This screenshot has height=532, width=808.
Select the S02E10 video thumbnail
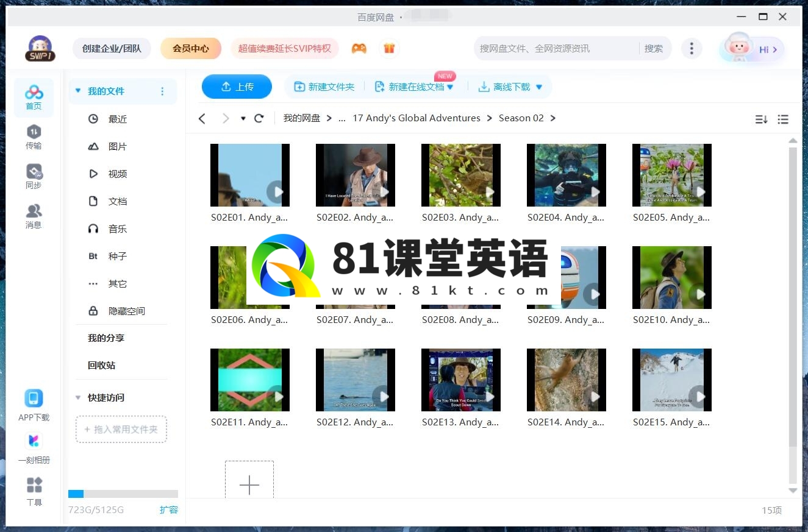coord(672,278)
